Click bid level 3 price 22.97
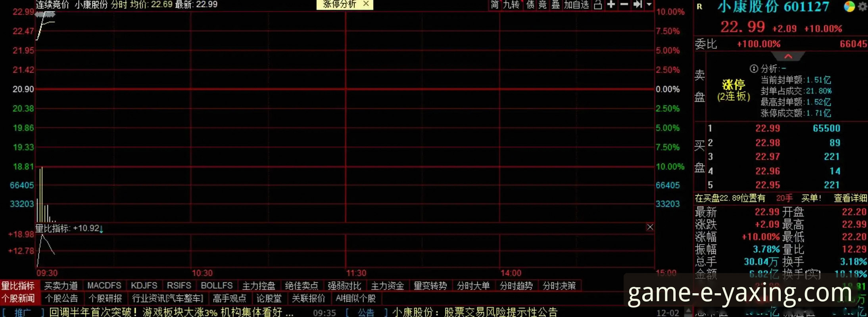This screenshot has height=317, width=868. (767, 157)
